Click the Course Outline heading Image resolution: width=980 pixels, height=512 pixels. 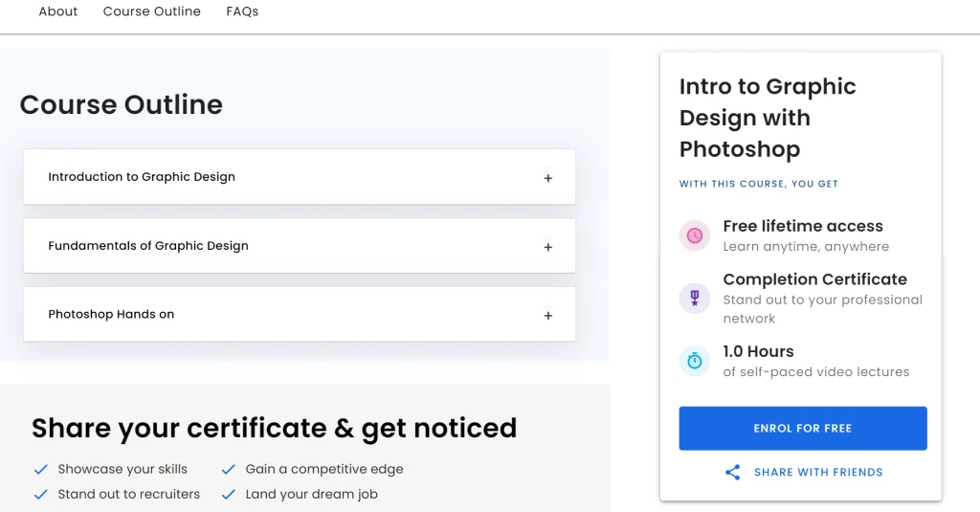(x=122, y=104)
